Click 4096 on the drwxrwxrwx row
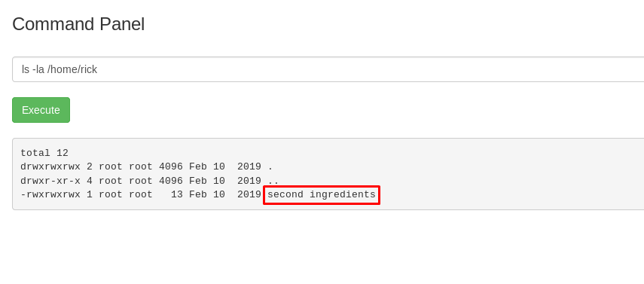Screen dimensions: 644x284 pos(171,167)
